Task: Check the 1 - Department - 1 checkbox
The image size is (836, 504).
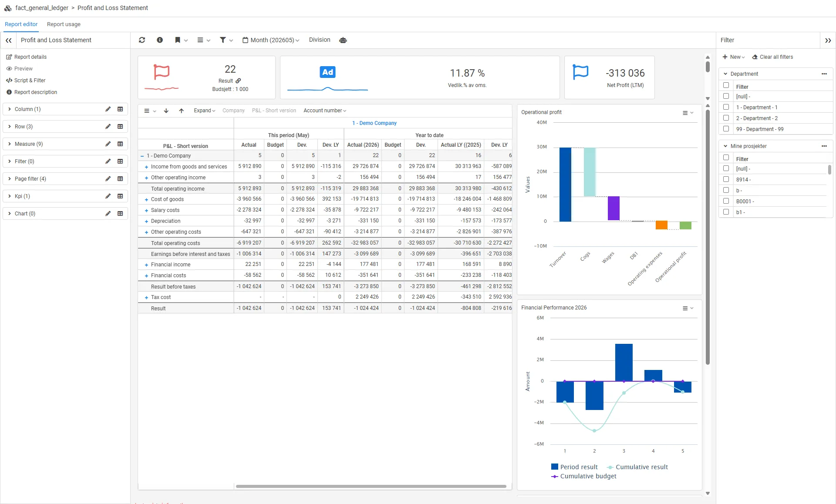Action: 726,107
